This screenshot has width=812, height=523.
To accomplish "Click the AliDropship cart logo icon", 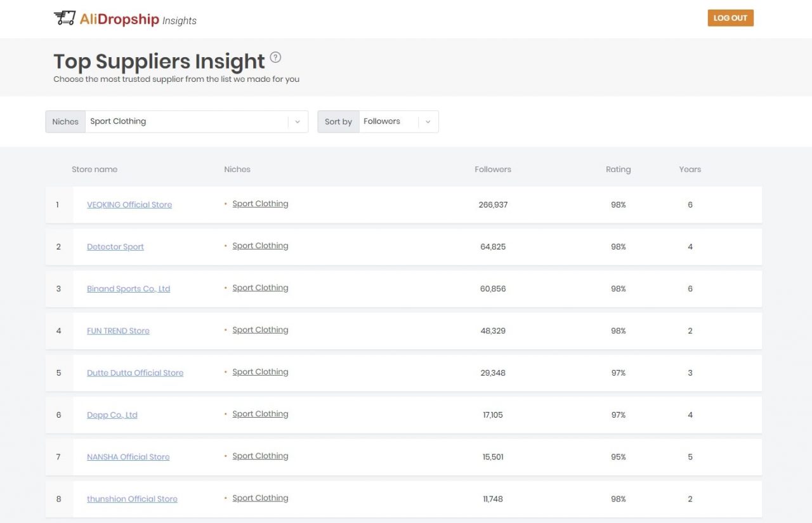I will pyautogui.click(x=64, y=18).
